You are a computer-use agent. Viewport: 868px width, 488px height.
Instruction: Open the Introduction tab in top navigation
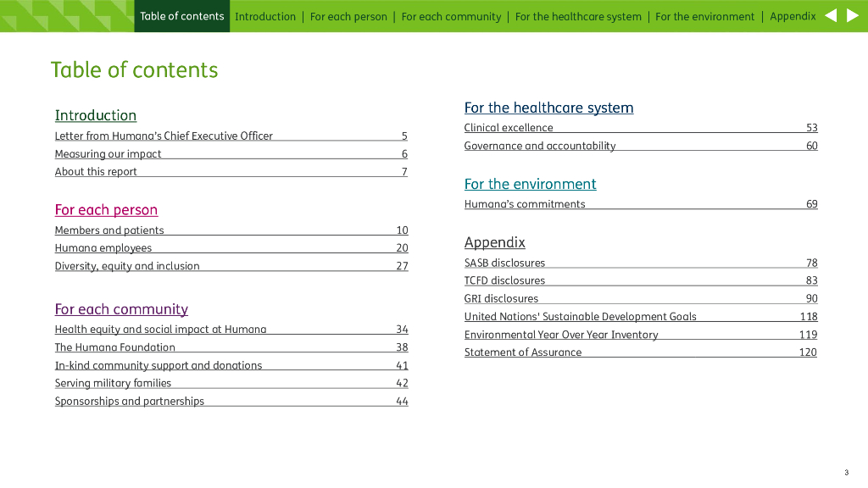265,16
